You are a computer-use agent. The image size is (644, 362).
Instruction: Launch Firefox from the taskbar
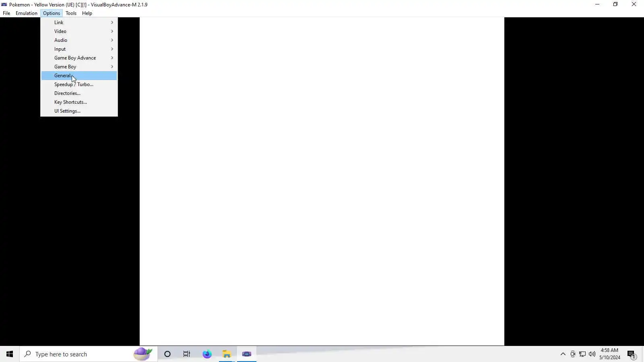(x=207, y=354)
